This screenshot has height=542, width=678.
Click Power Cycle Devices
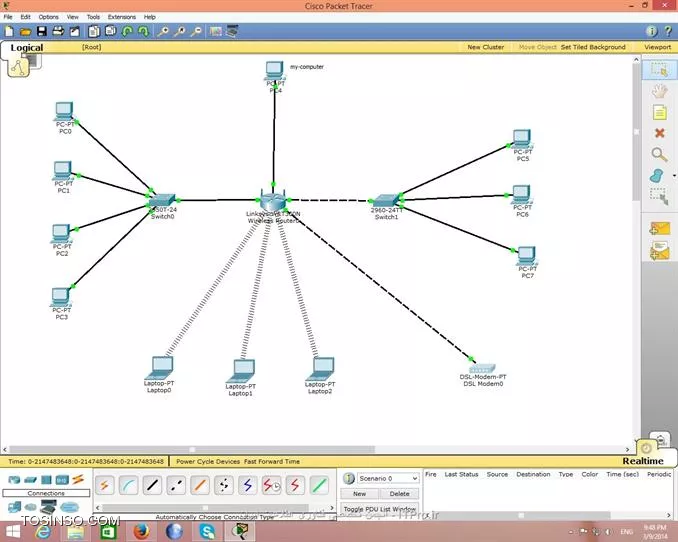pyautogui.click(x=208, y=462)
